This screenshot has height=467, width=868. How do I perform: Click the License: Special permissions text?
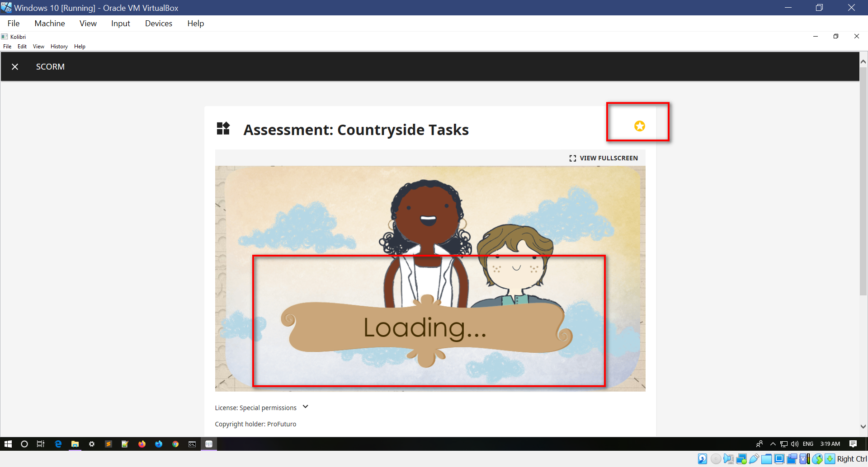(x=255, y=408)
